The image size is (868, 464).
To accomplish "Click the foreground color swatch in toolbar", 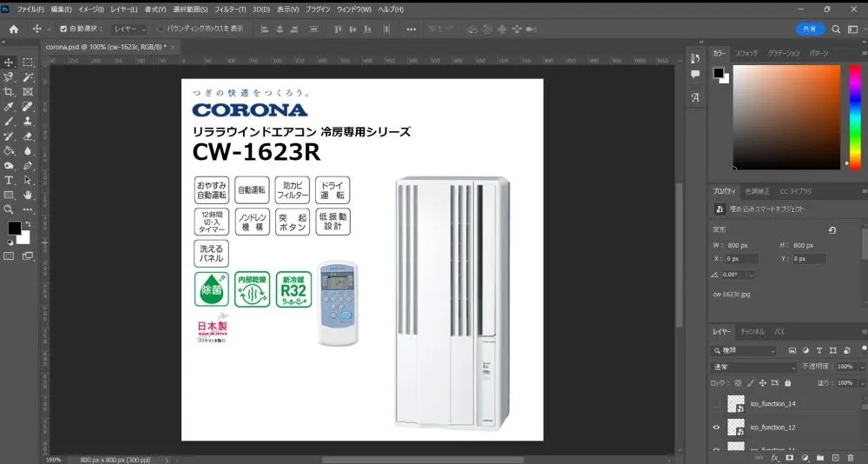I will point(14,228).
